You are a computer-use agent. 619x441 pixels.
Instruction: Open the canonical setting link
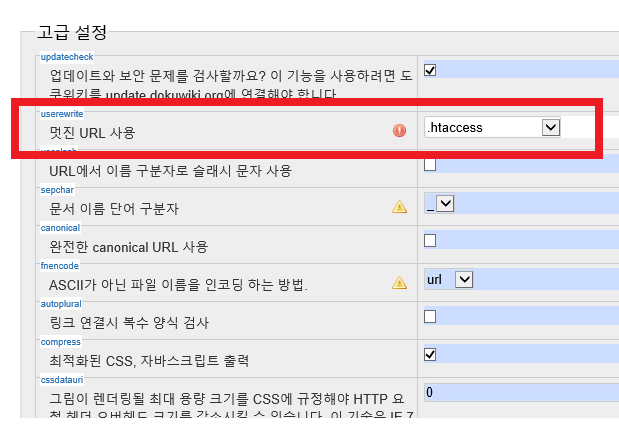(60, 228)
